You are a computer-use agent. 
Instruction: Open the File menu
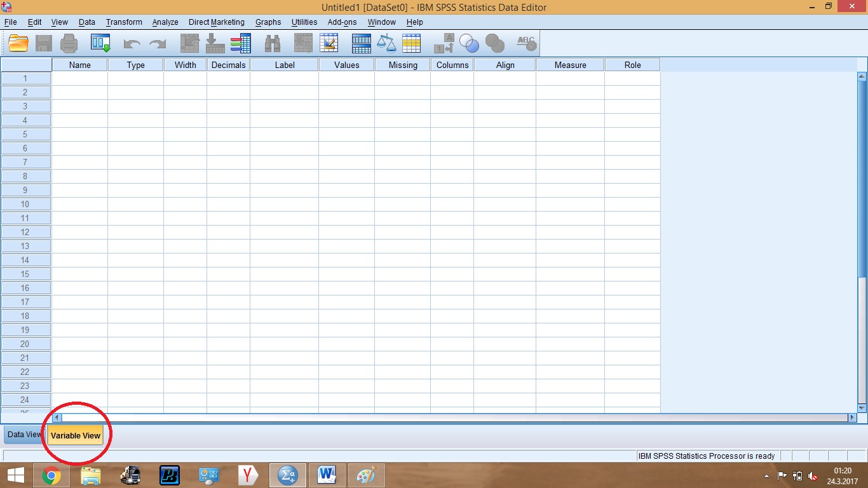pos(10,22)
